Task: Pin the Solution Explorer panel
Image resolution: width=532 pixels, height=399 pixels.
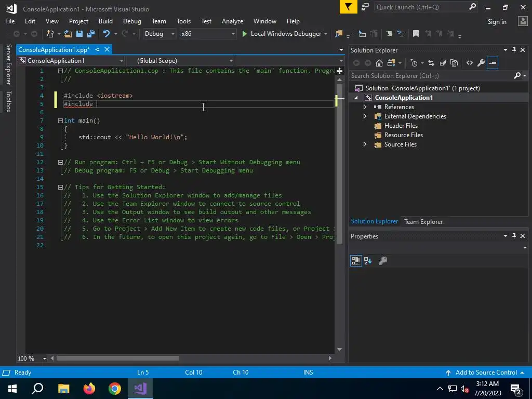Action: (514, 50)
